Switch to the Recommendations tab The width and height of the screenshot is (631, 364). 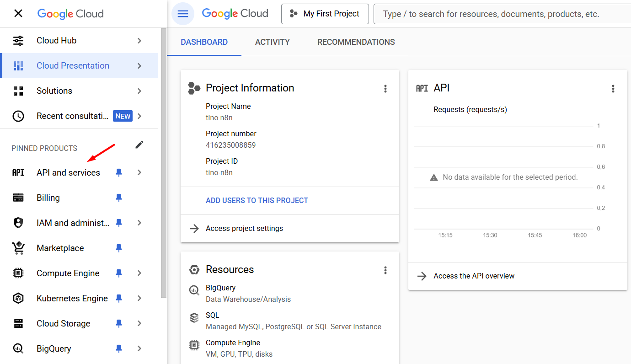(356, 42)
